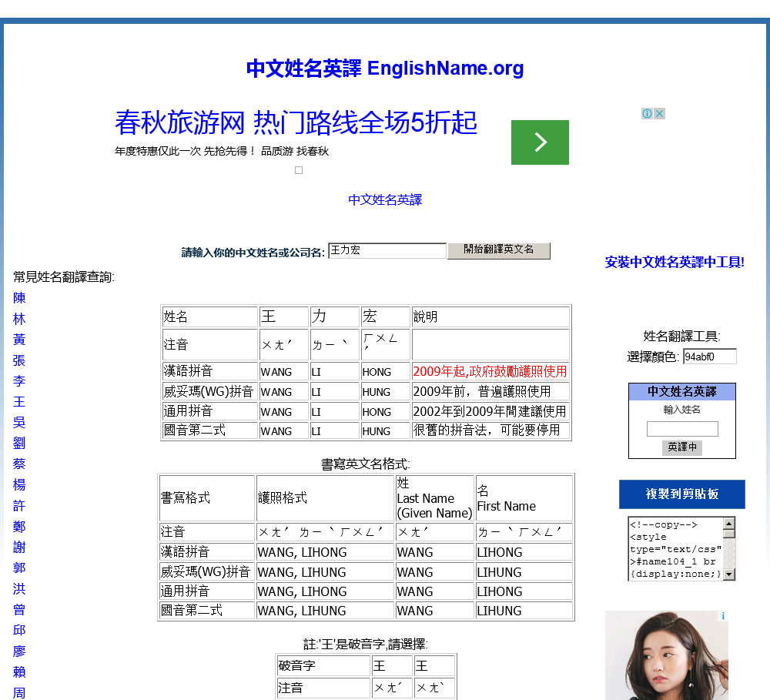
Task: Open surname link 張
Action: tap(19, 360)
